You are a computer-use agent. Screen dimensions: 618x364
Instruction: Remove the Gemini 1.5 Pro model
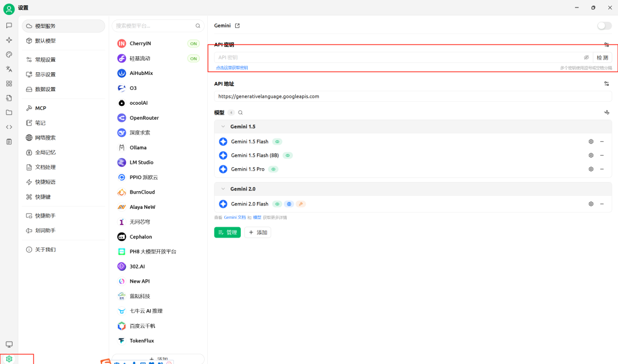pos(602,169)
